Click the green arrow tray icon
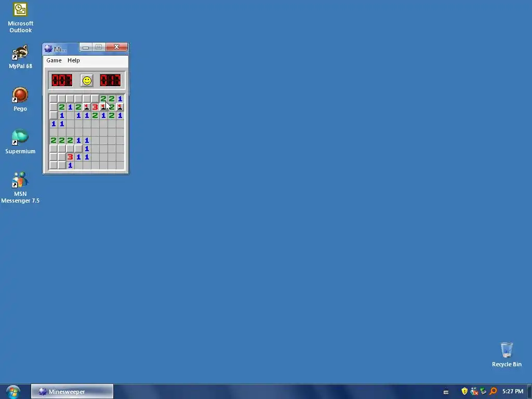The height and width of the screenshot is (399, 532). 484,391
